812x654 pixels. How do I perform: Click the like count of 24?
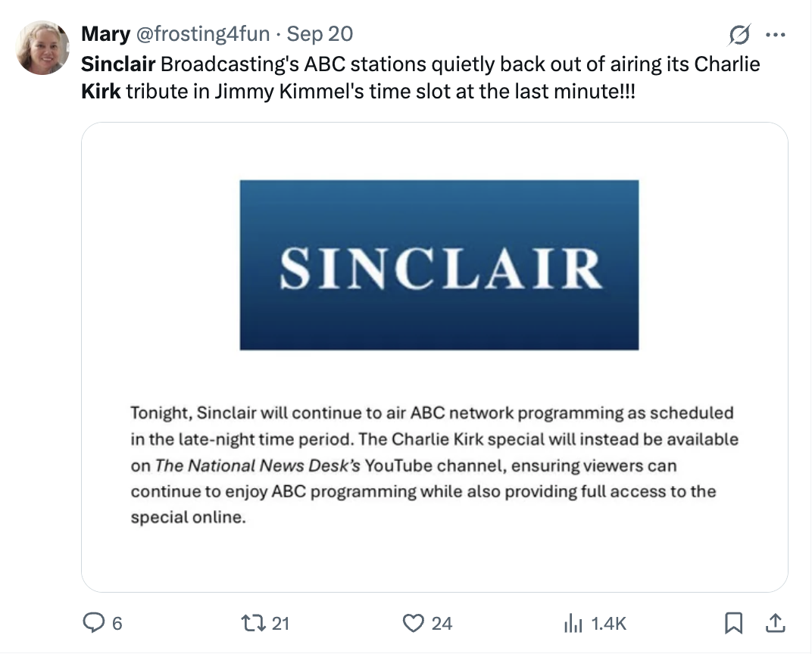pos(442,623)
